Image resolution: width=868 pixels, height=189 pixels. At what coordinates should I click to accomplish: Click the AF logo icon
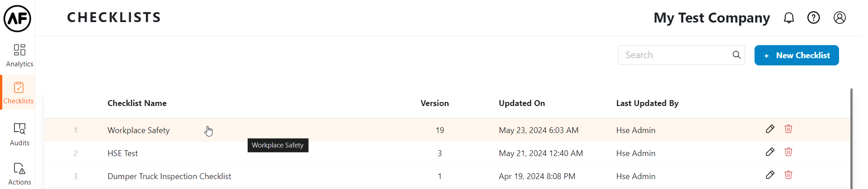[17, 18]
